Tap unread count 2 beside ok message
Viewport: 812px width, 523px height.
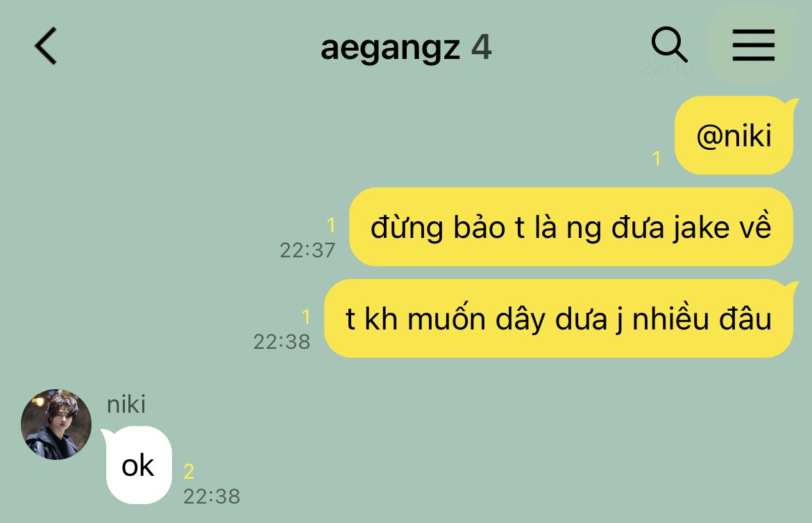tap(189, 471)
